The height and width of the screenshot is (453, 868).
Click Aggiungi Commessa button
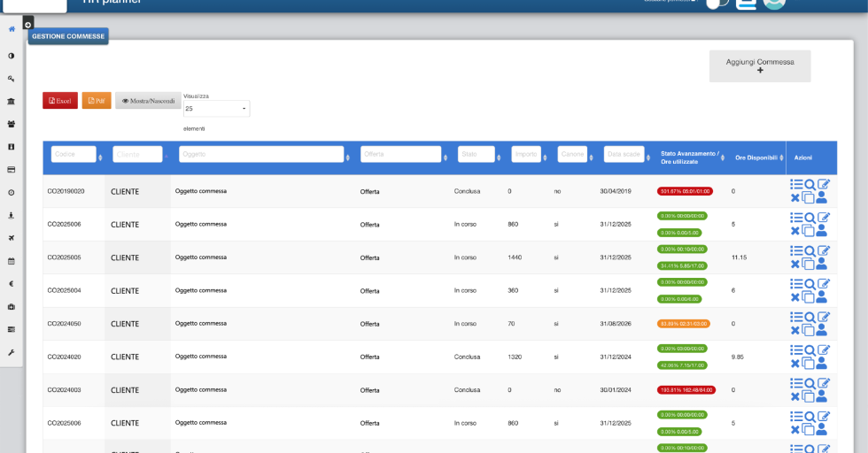pos(760,66)
